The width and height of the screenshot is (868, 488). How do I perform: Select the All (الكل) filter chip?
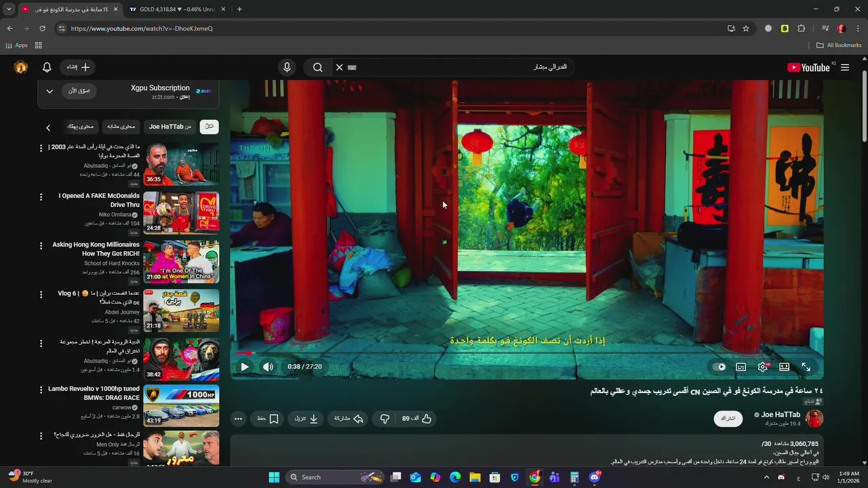tap(209, 127)
